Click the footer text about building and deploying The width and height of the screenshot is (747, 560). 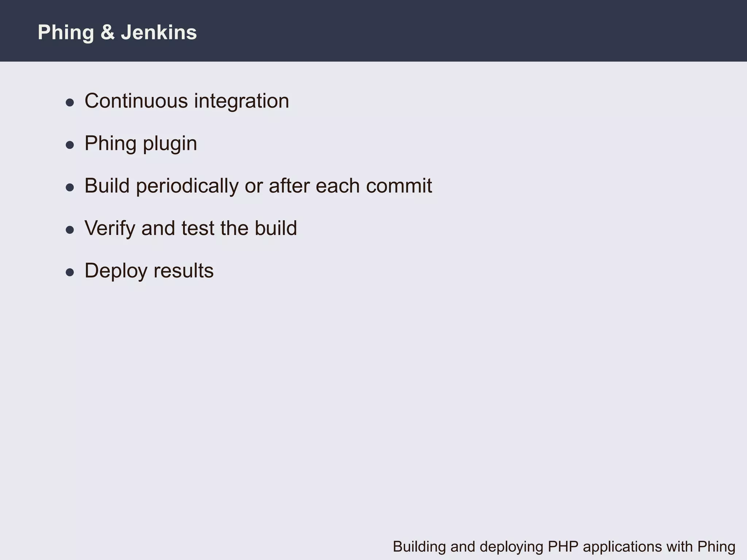[564, 547]
